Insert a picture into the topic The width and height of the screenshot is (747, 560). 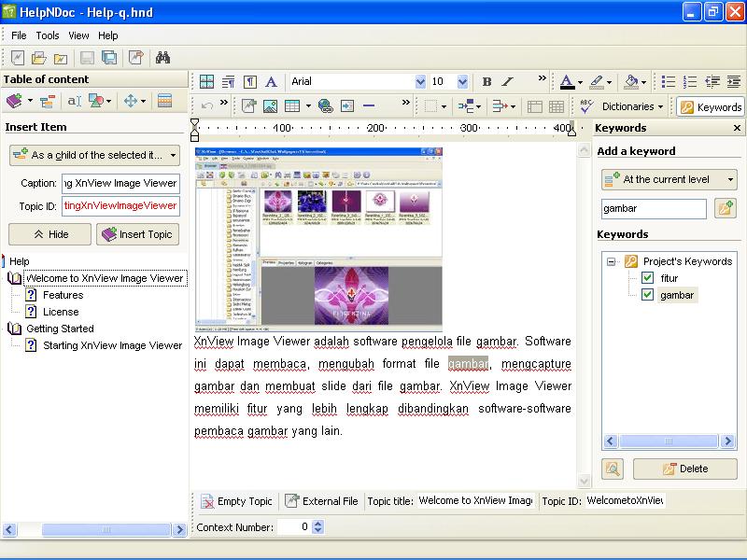click(270, 105)
